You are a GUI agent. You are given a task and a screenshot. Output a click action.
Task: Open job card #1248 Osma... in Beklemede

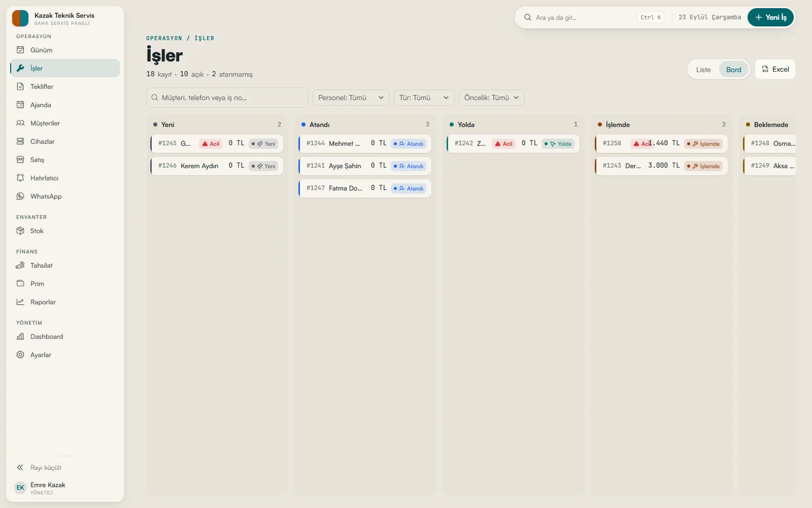769,143
